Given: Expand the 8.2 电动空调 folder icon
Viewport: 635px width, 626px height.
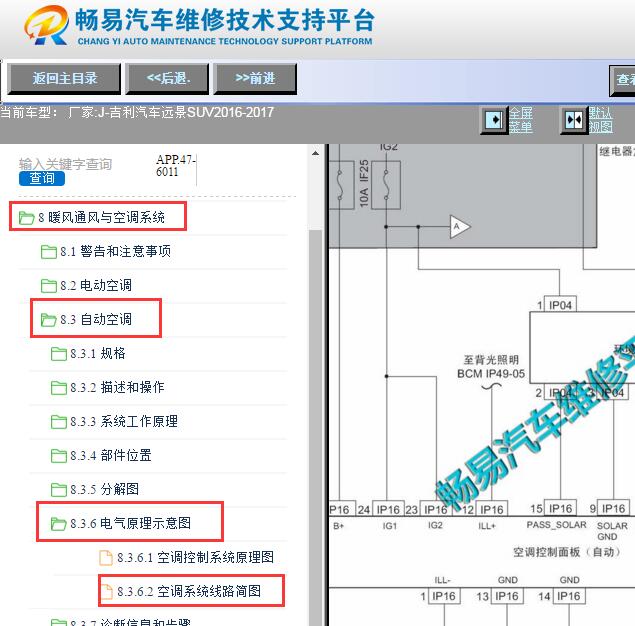Looking at the screenshot, I should 49,286.
